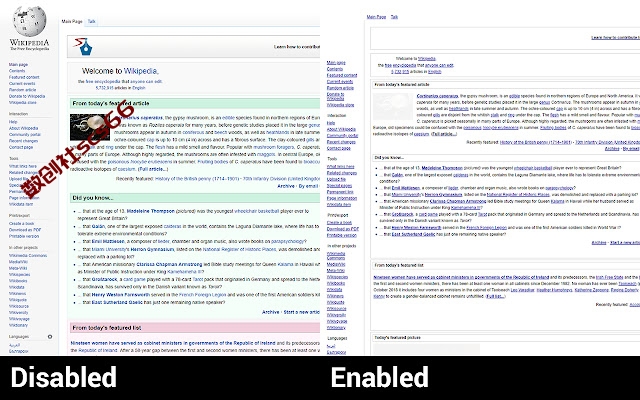Open 'Wikimedia Commons' in Disabled panel sidebar

pos(28,256)
